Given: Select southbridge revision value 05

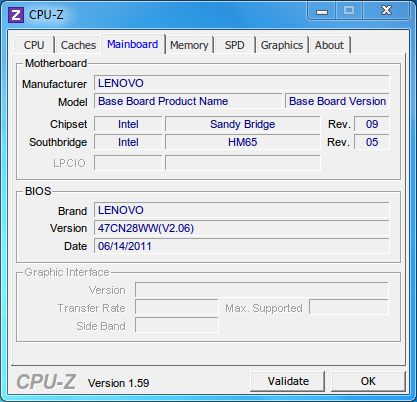Looking at the screenshot, I should coord(372,142).
